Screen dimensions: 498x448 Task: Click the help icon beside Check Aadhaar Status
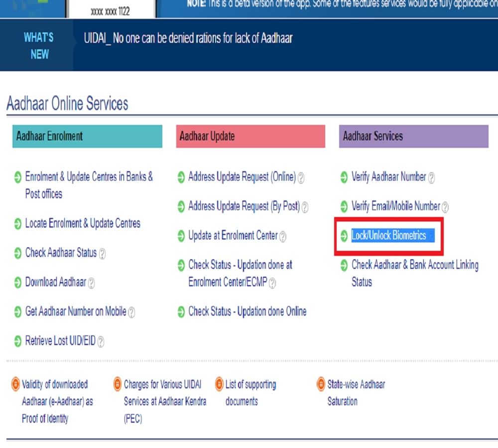102,253
